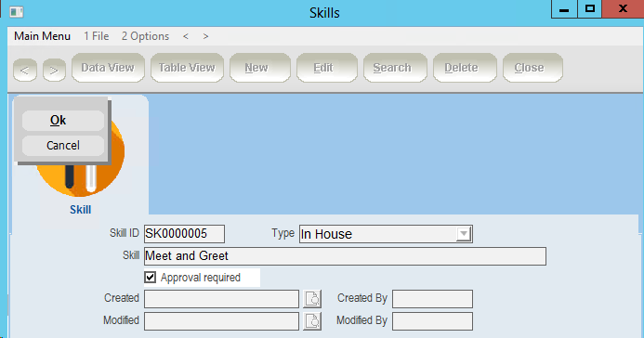Click into the Skill name field

point(345,256)
